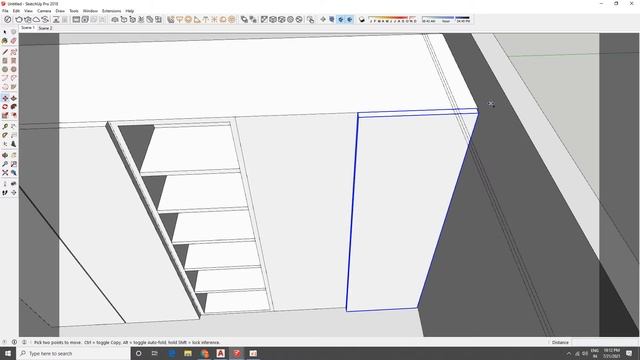Select the Orbit tool
The height and width of the screenshot is (360, 640).
[5, 155]
